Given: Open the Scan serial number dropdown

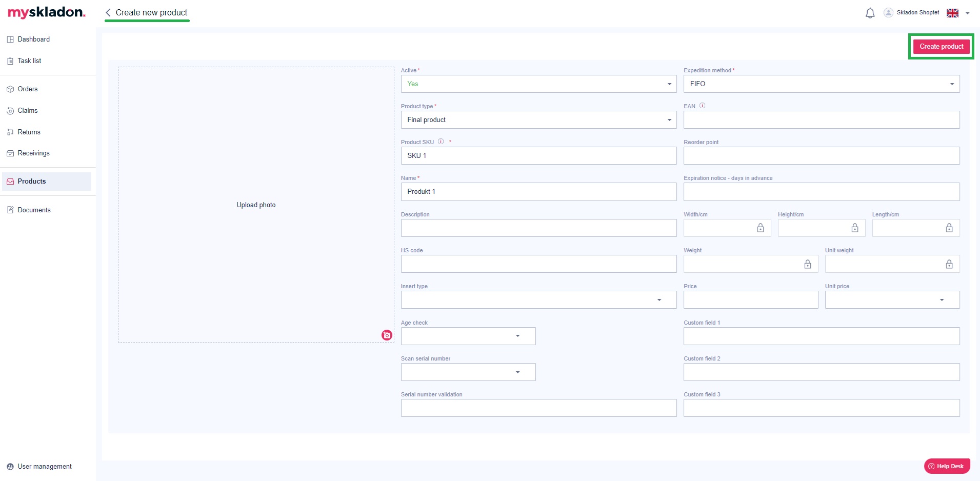Looking at the screenshot, I should (x=468, y=372).
